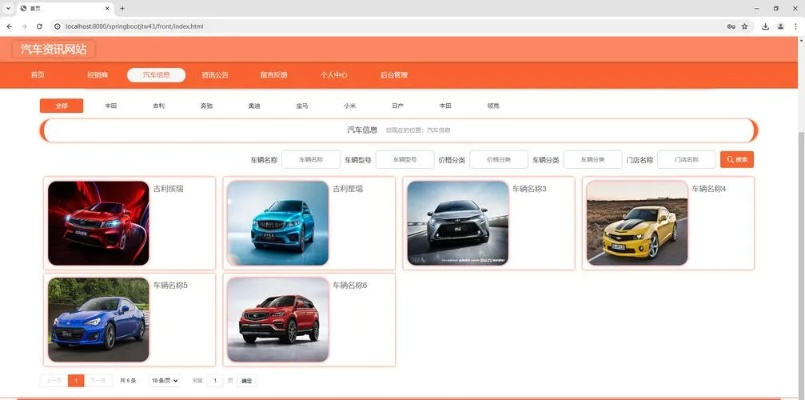Expand the tab search dropdown arrow

(8, 8)
